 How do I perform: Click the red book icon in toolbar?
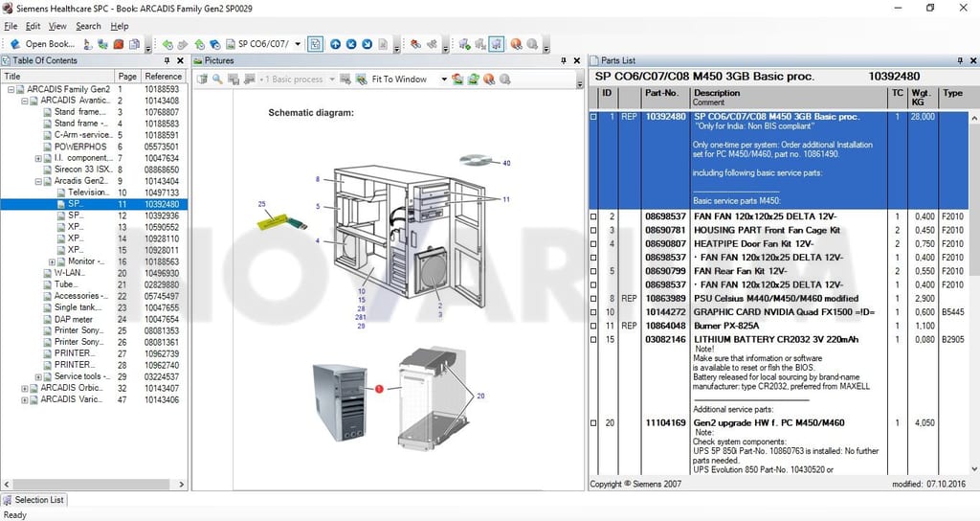point(118,44)
